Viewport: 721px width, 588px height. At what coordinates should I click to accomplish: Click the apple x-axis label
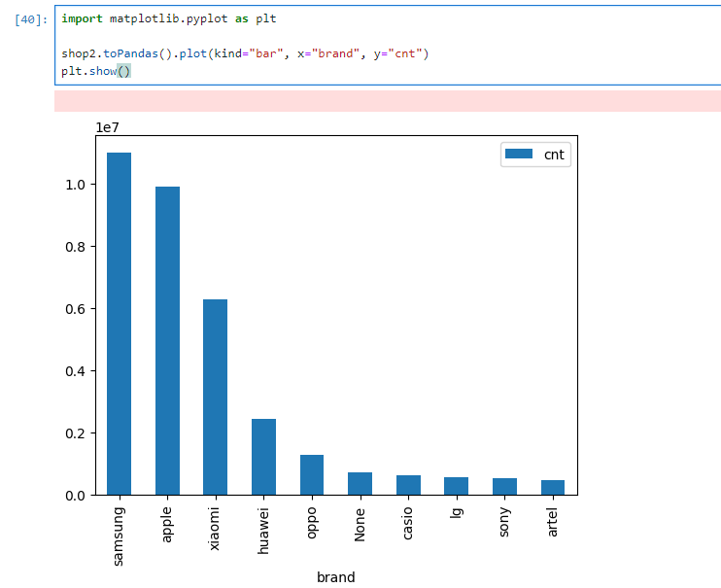pos(166,525)
